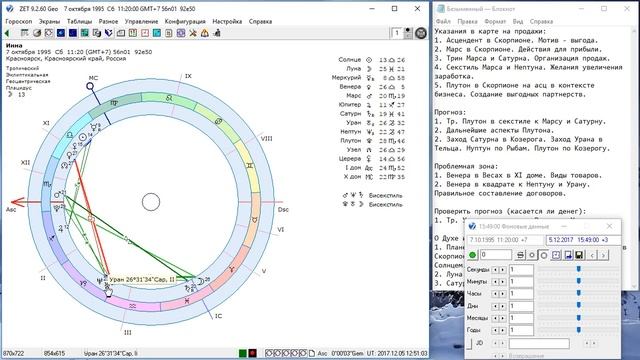This screenshot has height=360, width=640.
Task: Click the spinner arrows next to number 1 box
Action: 408,33
